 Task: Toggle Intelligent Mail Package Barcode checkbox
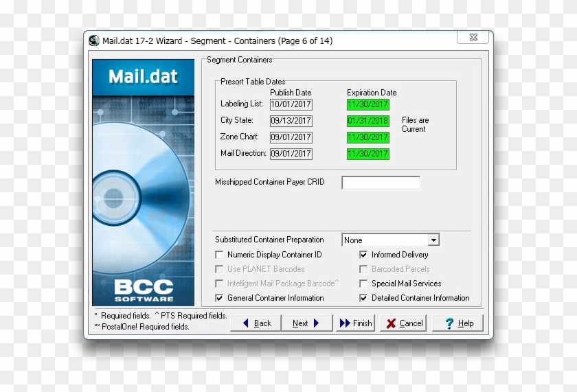point(219,284)
